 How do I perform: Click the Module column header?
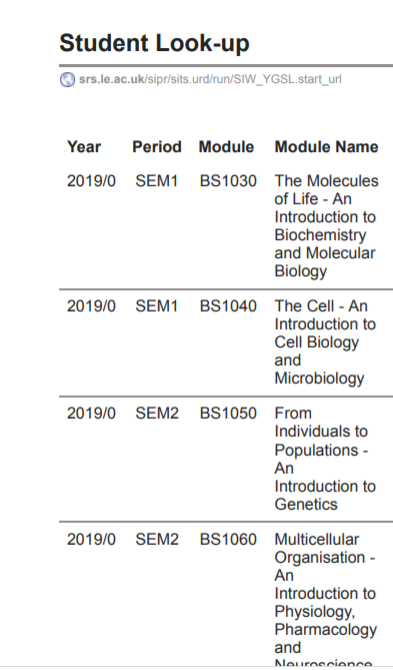226,147
